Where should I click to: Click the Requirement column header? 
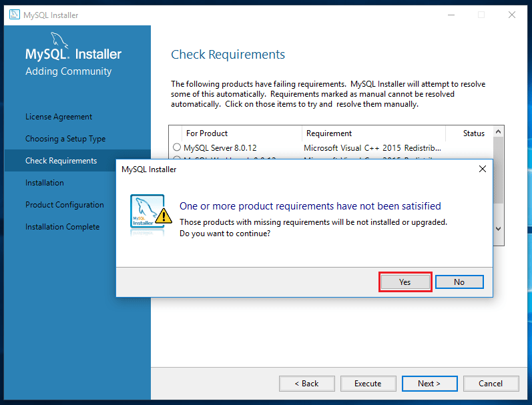329,133
